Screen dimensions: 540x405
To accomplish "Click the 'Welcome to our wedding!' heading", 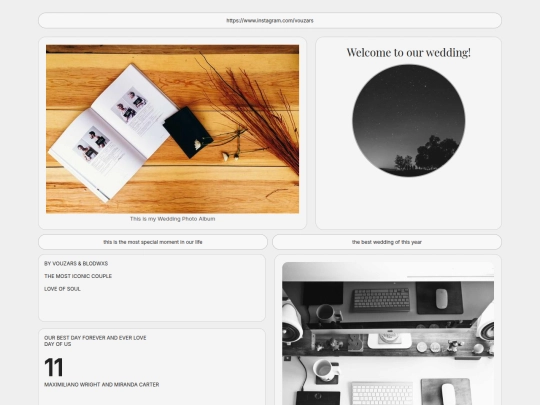I will coord(408,53).
